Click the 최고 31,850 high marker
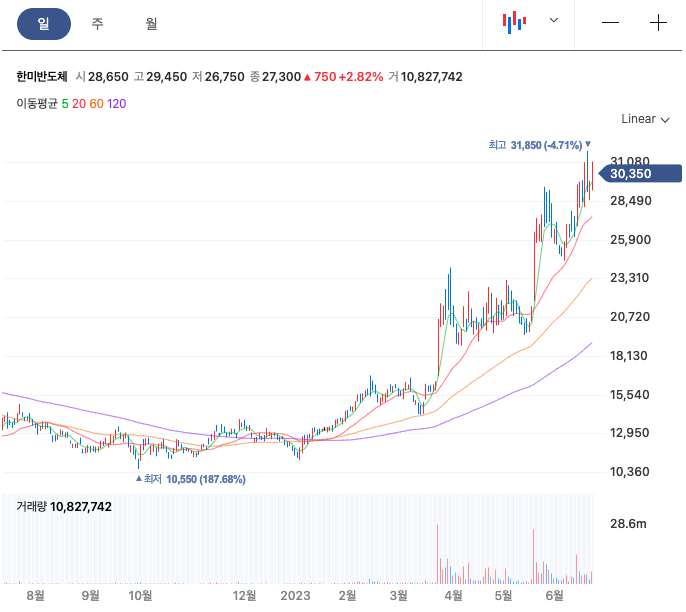Image resolution: width=686 pixels, height=612 pixels. pos(539,145)
